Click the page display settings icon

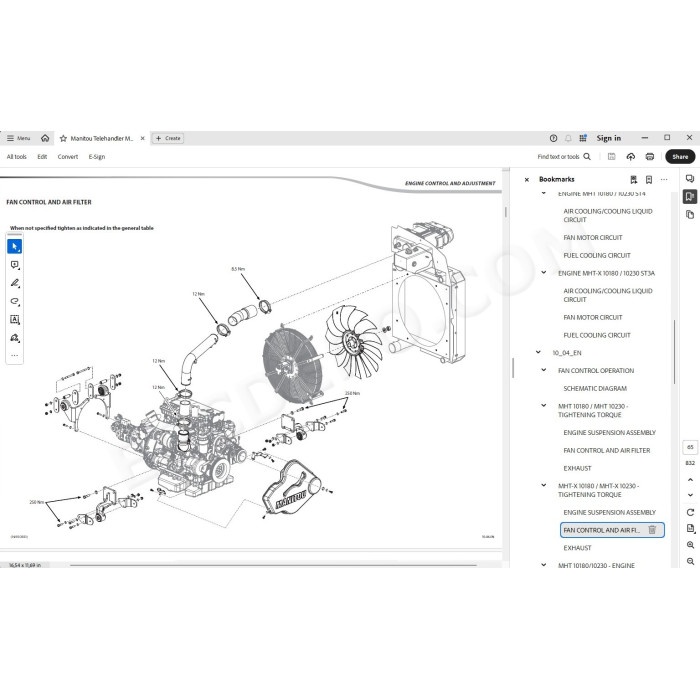coord(690,529)
